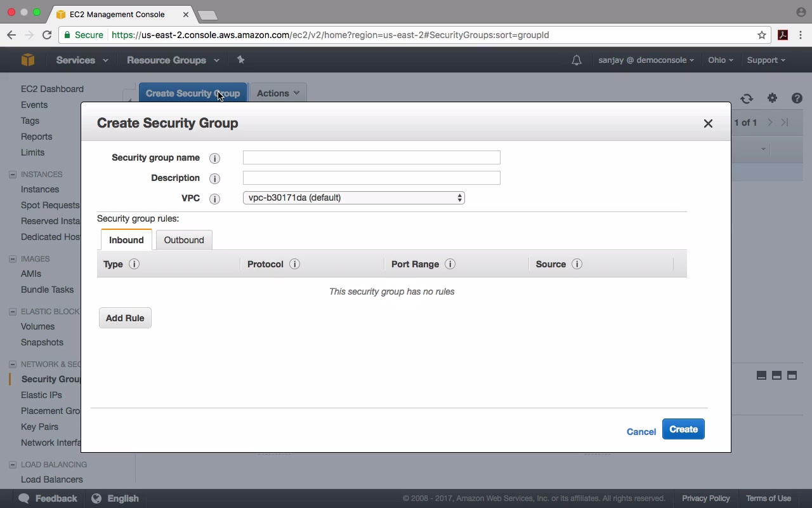
Task: Click info icon beside Source column
Action: click(x=577, y=264)
